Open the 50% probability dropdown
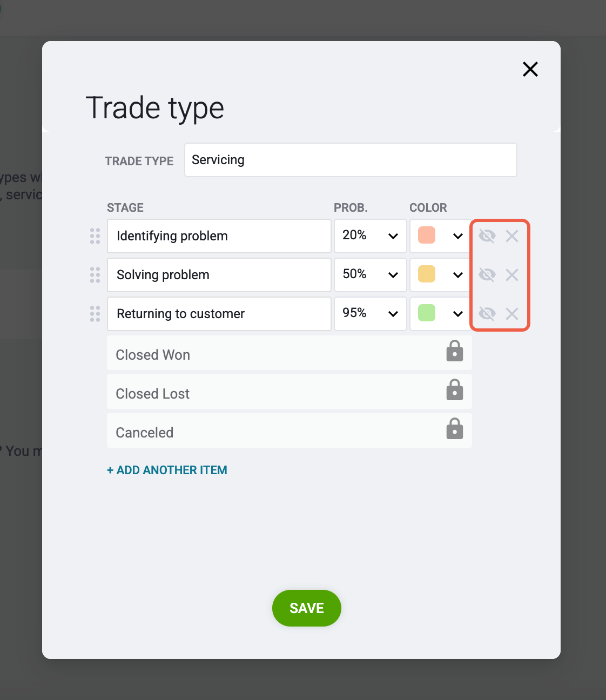 coord(371,275)
